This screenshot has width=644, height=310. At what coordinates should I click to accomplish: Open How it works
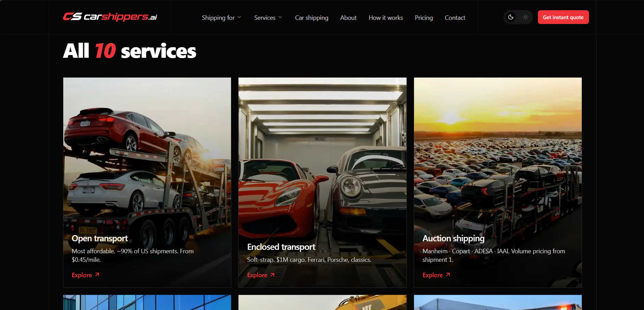(x=386, y=17)
